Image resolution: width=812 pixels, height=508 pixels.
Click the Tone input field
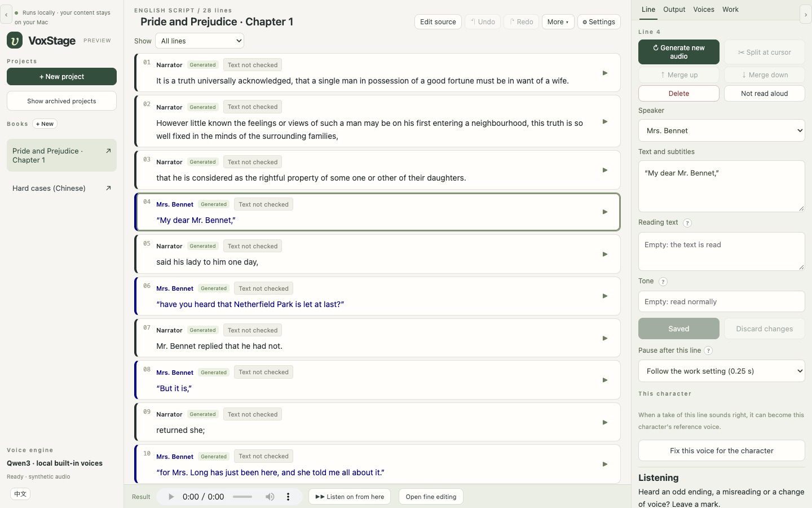[722, 301]
